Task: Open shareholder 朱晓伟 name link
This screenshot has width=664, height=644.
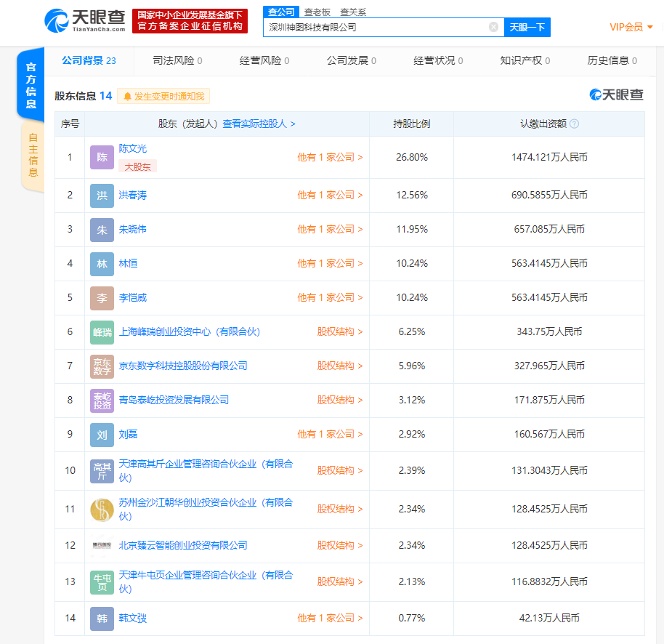Action: tap(132, 229)
